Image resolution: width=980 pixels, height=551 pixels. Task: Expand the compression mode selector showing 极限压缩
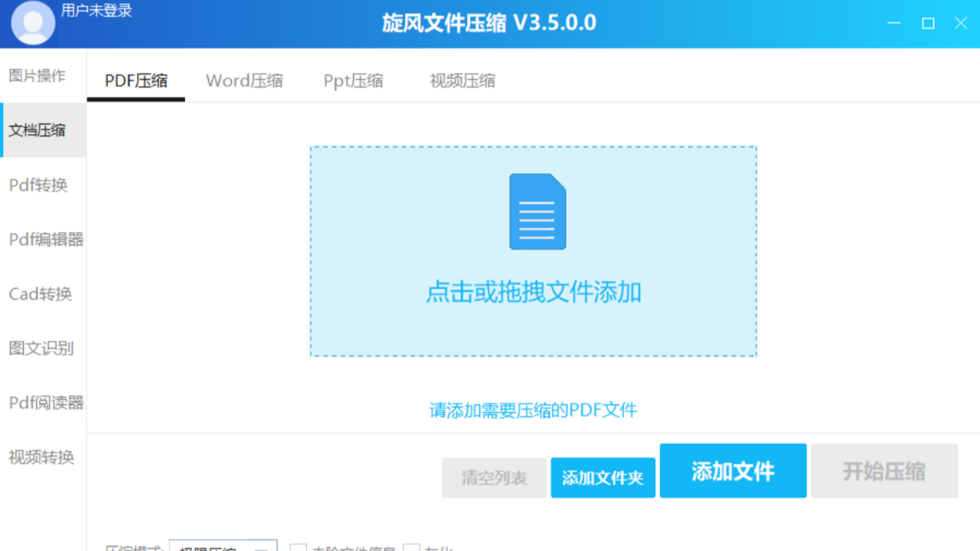click(224, 547)
